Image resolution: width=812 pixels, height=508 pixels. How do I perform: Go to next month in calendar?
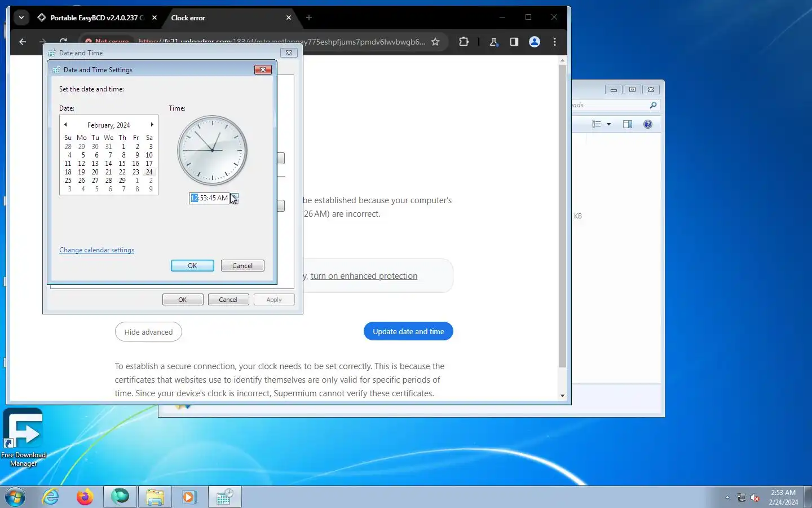[x=152, y=125]
